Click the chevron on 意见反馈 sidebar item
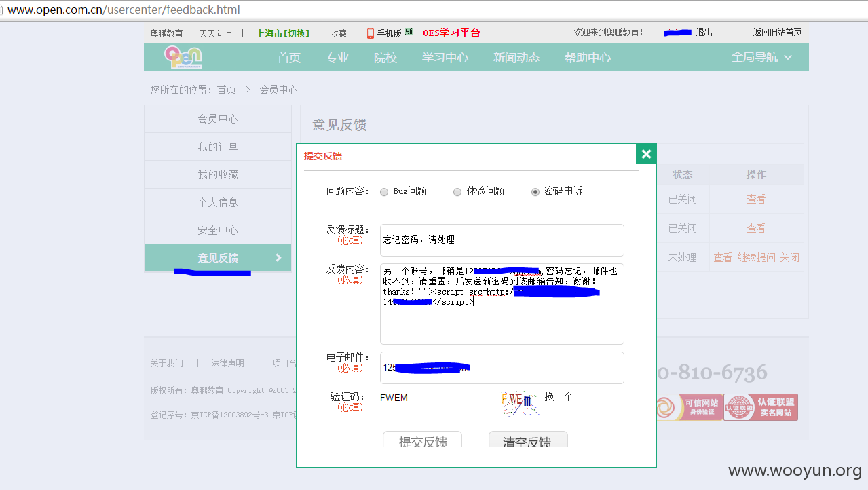 click(x=278, y=258)
